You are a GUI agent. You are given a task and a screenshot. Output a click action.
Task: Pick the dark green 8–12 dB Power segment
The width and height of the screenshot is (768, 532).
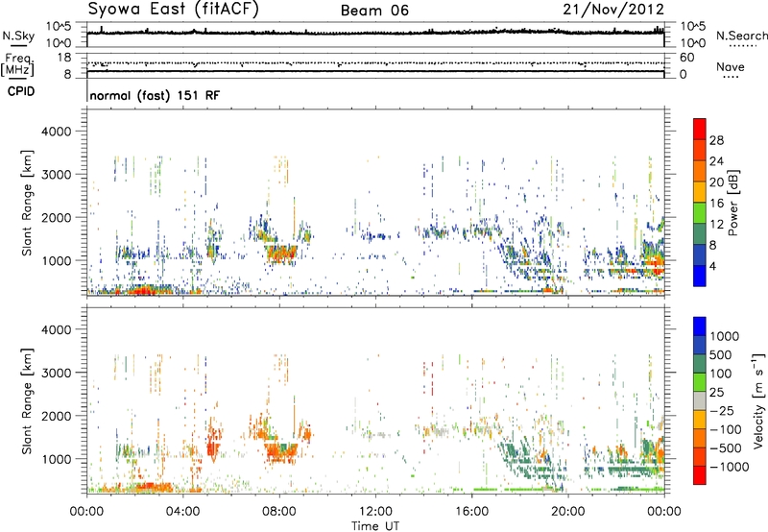coord(700,234)
